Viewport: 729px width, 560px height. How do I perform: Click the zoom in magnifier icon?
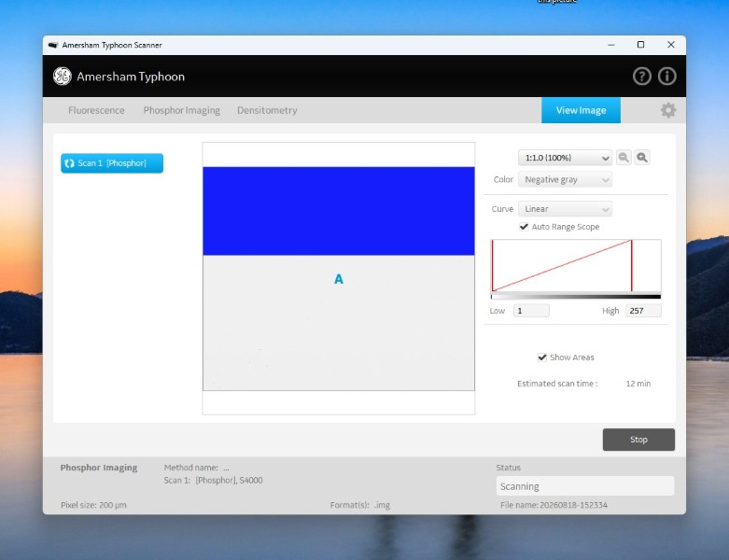(642, 158)
